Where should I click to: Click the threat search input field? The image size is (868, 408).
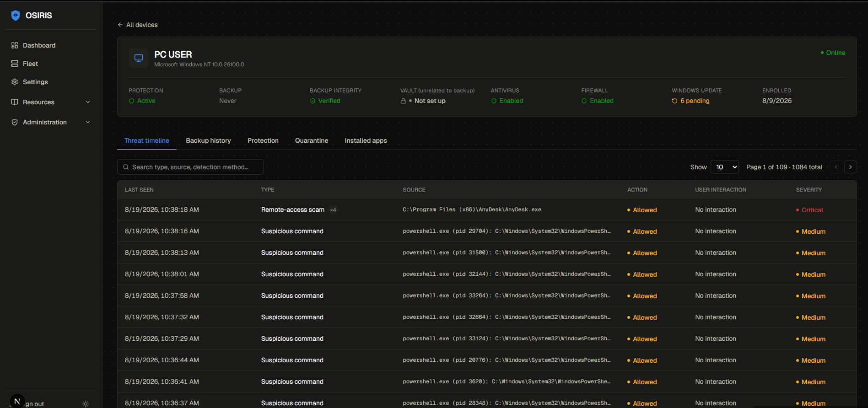[x=190, y=167]
